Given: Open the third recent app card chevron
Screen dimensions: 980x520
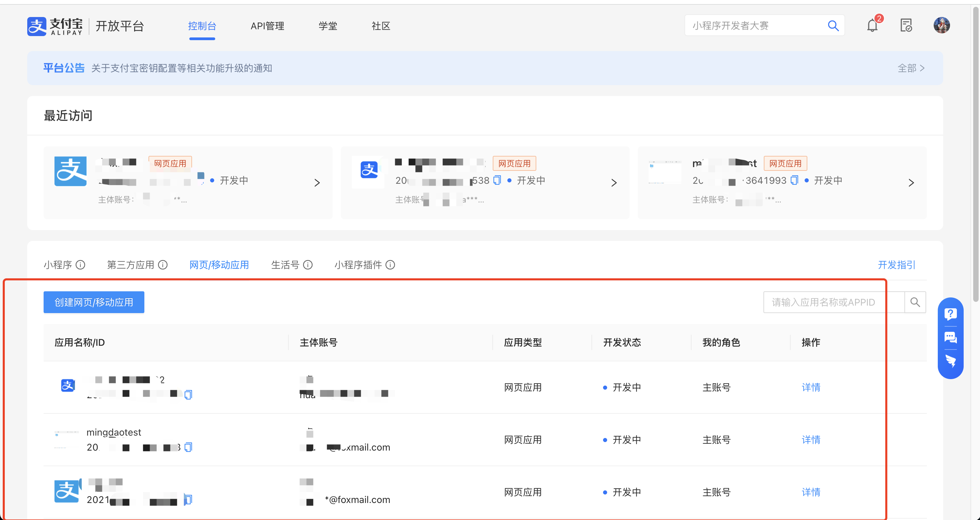Looking at the screenshot, I should pos(911,183).
